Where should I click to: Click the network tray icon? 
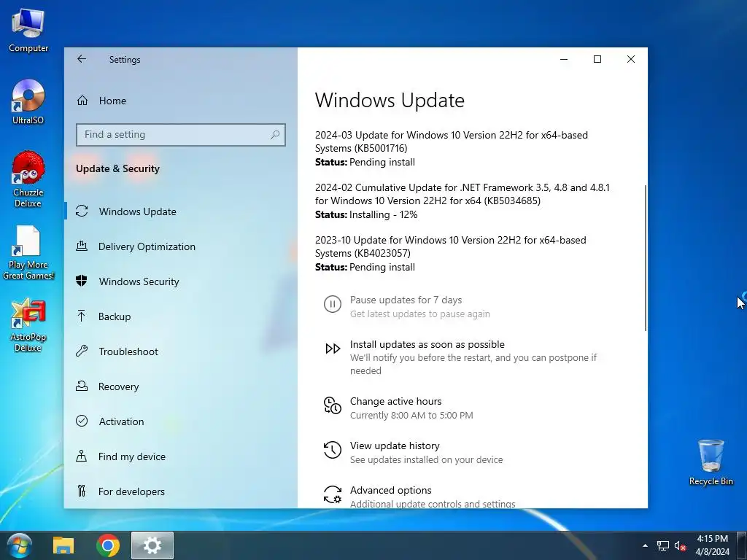(662, 545)
